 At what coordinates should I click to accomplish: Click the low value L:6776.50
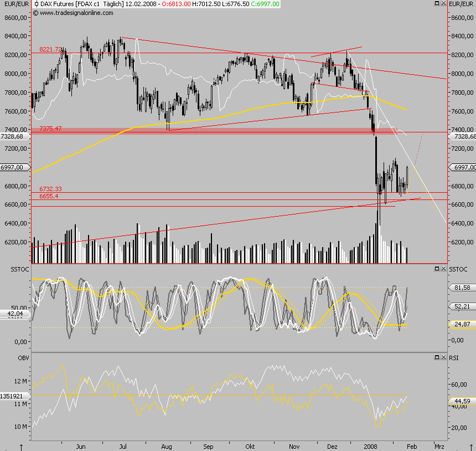(235, 4)
